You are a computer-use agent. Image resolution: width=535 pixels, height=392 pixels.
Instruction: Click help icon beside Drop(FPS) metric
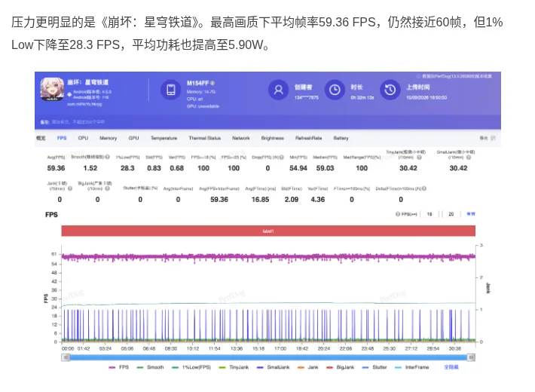pos(282,158)
